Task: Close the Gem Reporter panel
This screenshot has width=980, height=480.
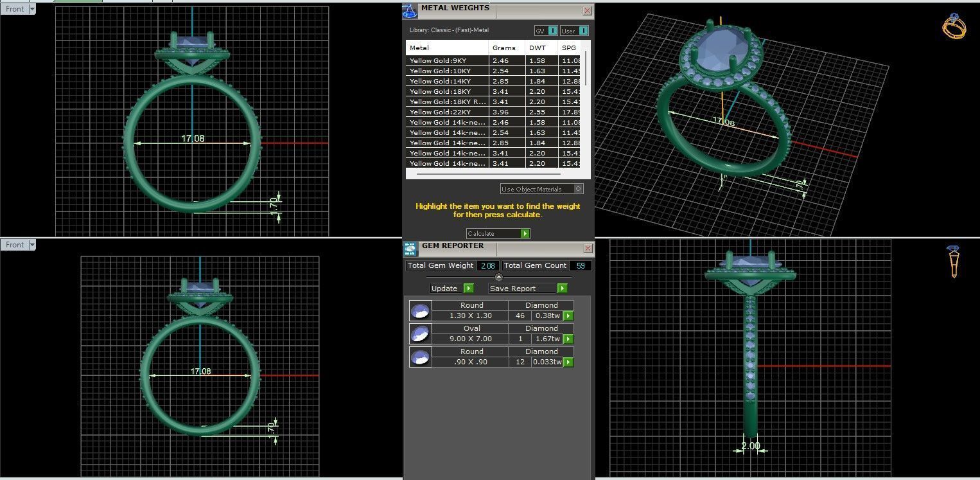Action: tap(587, 249)
